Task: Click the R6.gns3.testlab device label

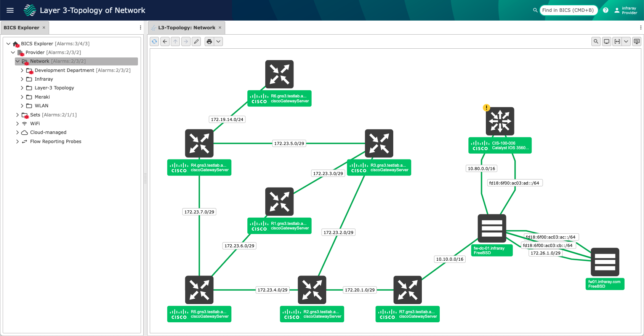Action: [279, 99]
